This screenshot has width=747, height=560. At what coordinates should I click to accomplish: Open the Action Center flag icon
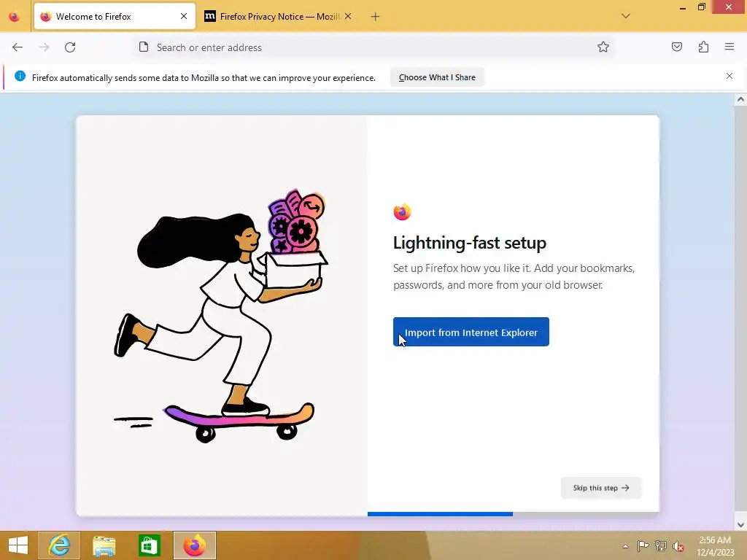point(643,545)
